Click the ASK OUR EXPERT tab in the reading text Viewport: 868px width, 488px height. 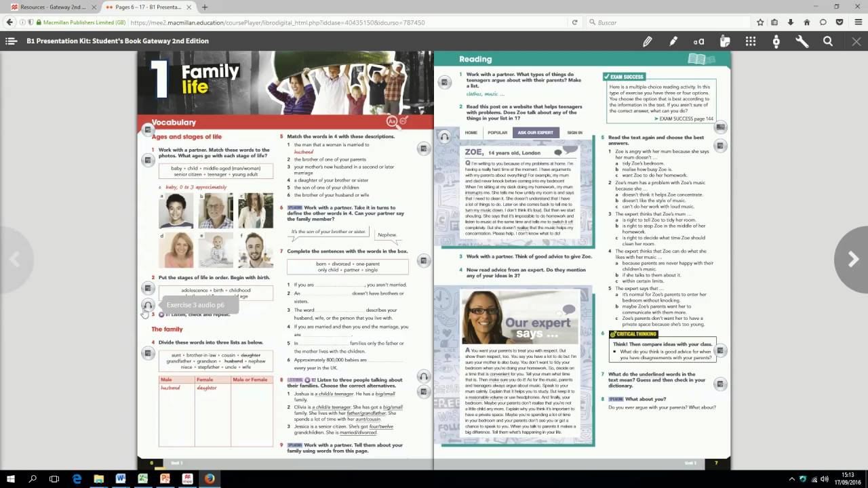535,132
